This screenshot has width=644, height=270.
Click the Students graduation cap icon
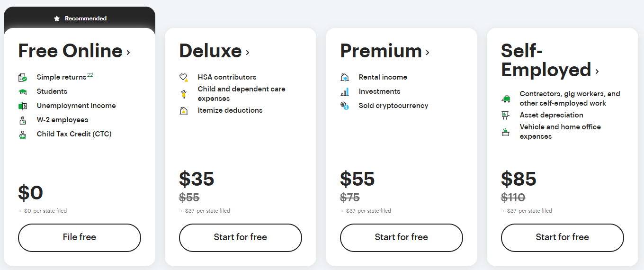tap(23, 91)
